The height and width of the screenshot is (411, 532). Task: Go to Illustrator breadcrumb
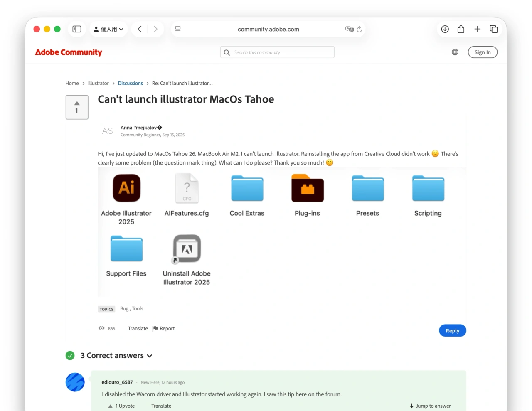(x=98, y=84)
